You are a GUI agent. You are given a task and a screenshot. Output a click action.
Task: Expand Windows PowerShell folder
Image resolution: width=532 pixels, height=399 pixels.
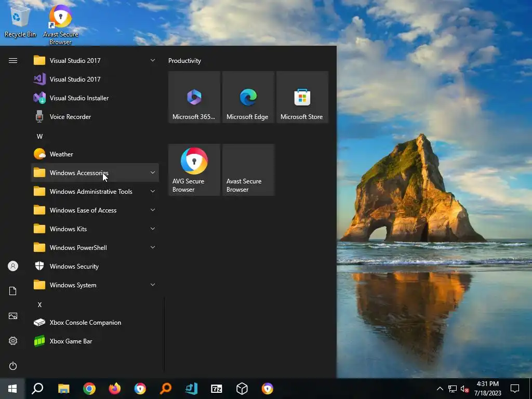[x=95, y=247]
